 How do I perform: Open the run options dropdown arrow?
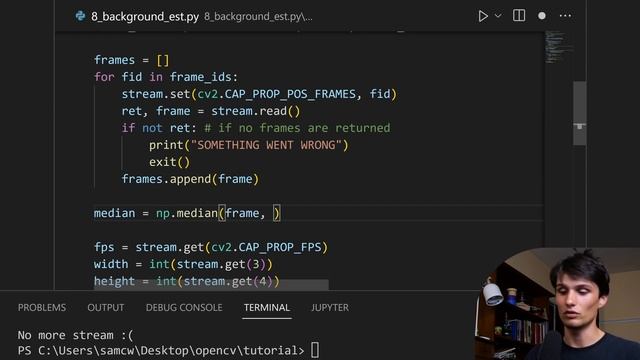498,16
